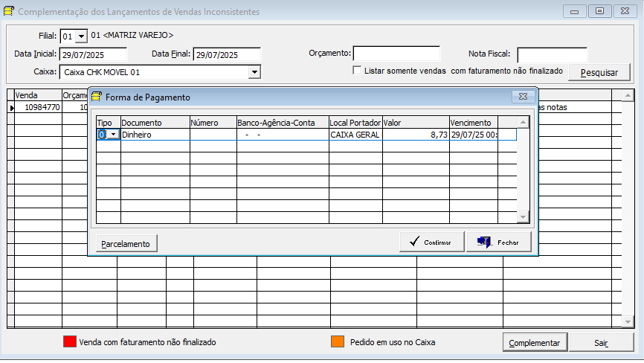644x363 pixels.
Task: Select the 8,73 value cell
Action: (x=416, y=135)
